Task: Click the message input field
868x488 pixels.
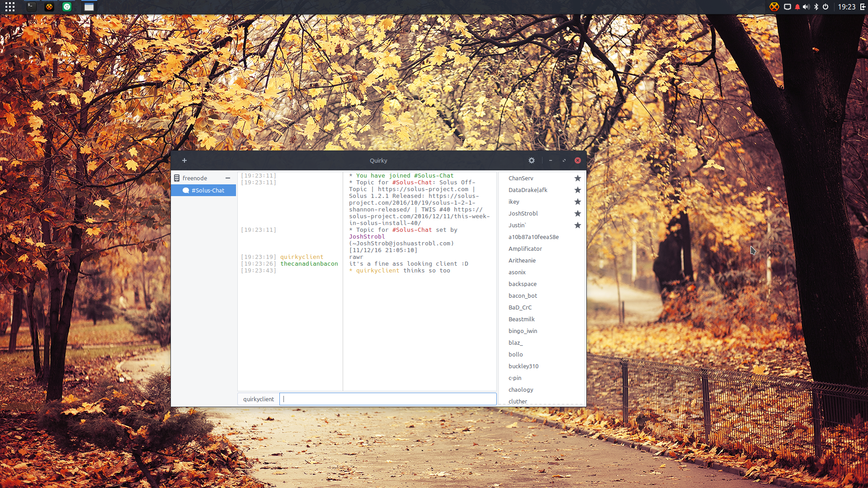Action: click(388, 399)
